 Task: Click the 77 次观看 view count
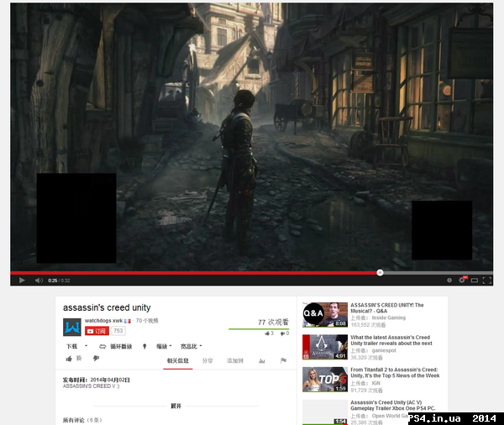coord(273,323)
